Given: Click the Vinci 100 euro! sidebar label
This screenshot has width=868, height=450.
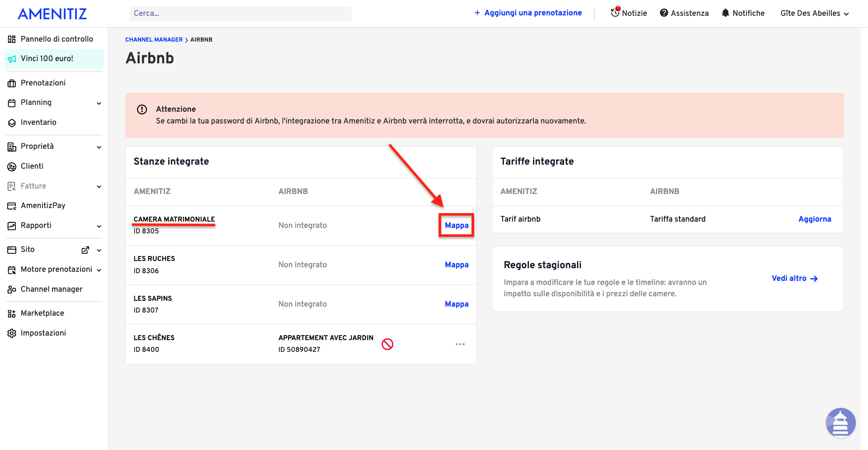Looking at the screenshot, I should tap(47, 58).
